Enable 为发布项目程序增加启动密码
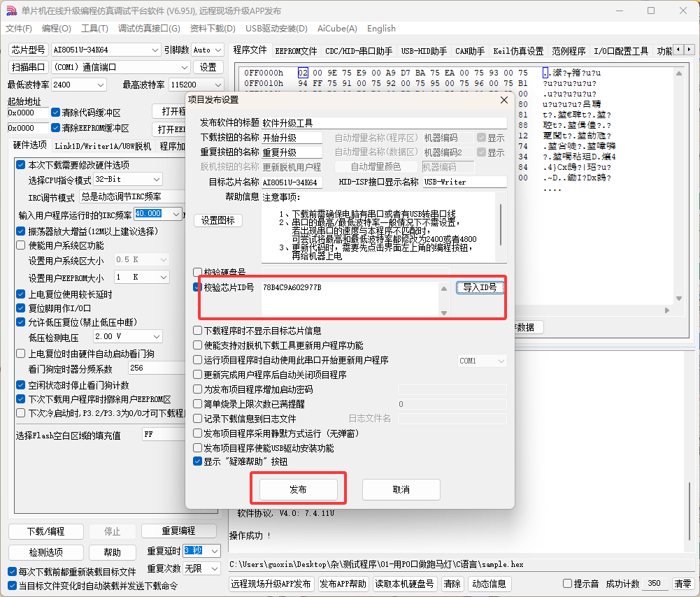 point(197,389)
